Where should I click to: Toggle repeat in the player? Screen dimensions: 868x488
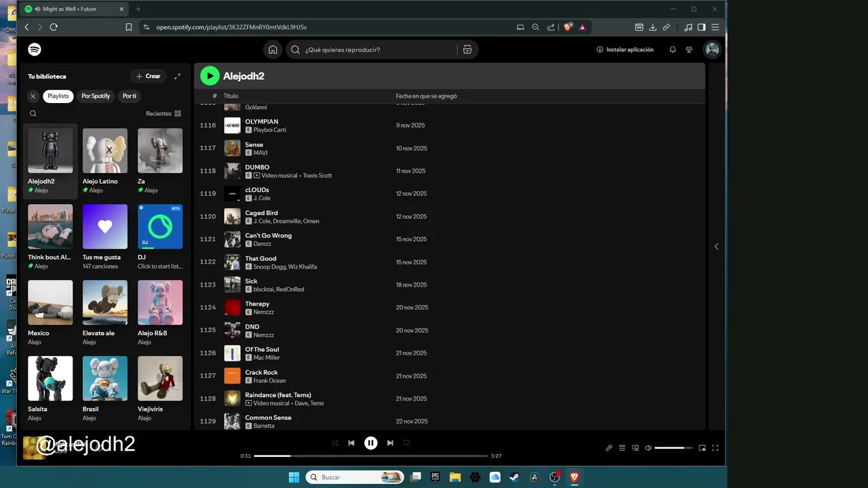(407, 443)
